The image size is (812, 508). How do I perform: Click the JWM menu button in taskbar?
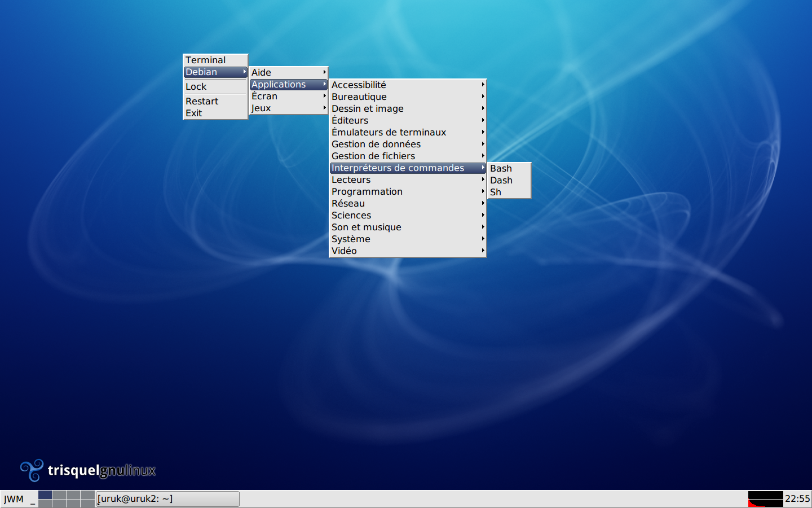[14, 499]
